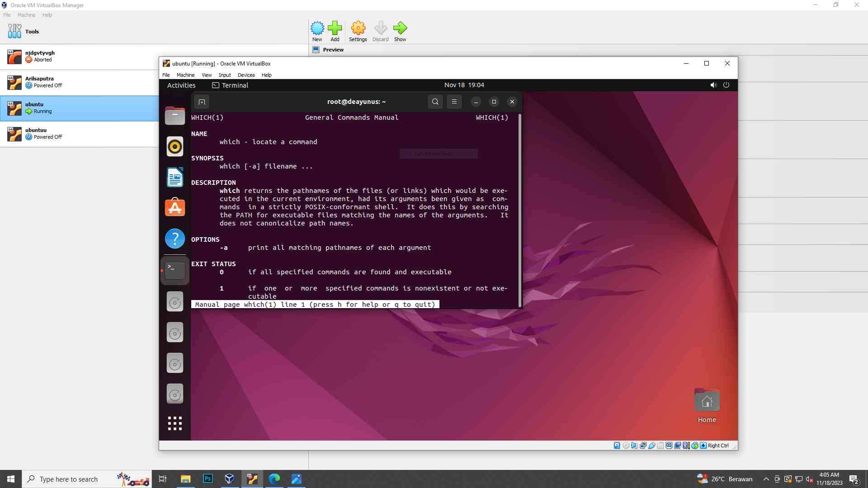
Task: Click the hard disk activity status icon
Action: point(617,446)
